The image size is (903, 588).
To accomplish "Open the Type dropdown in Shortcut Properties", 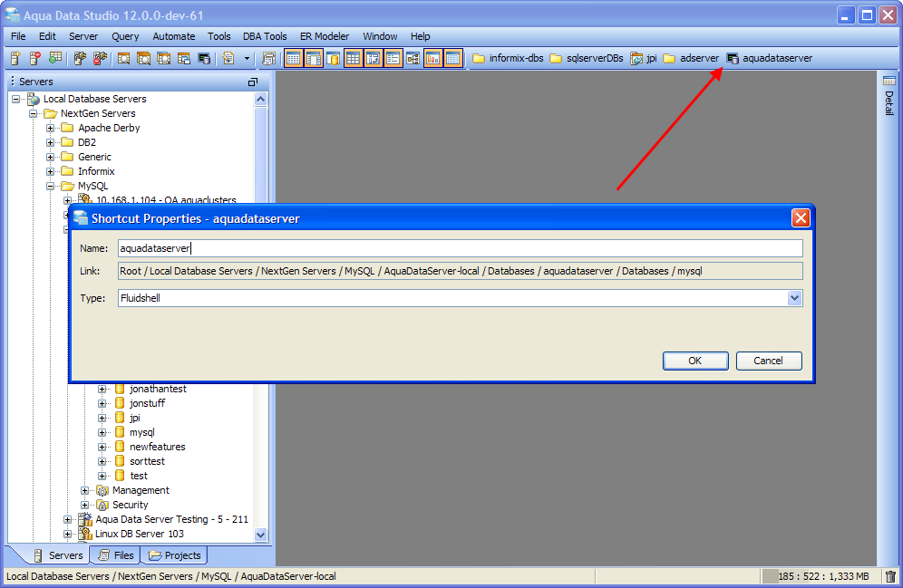I will pos(795,298).
